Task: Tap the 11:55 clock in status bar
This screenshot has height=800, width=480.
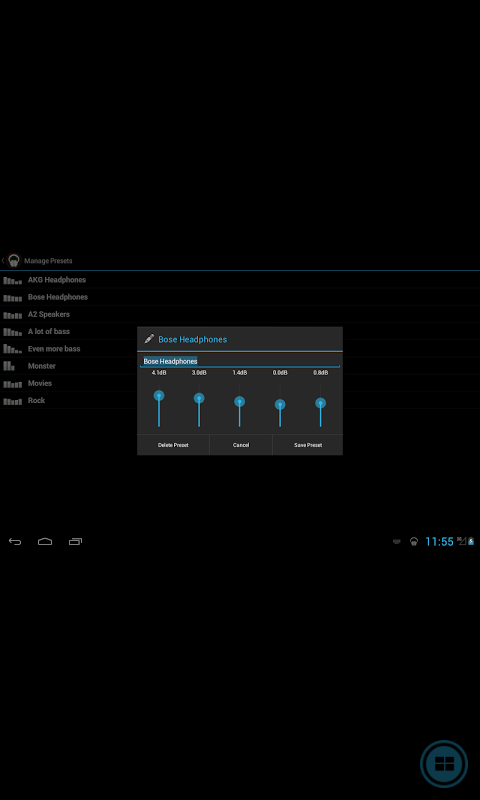Action: pyautogui.click(x=439, y=542)
